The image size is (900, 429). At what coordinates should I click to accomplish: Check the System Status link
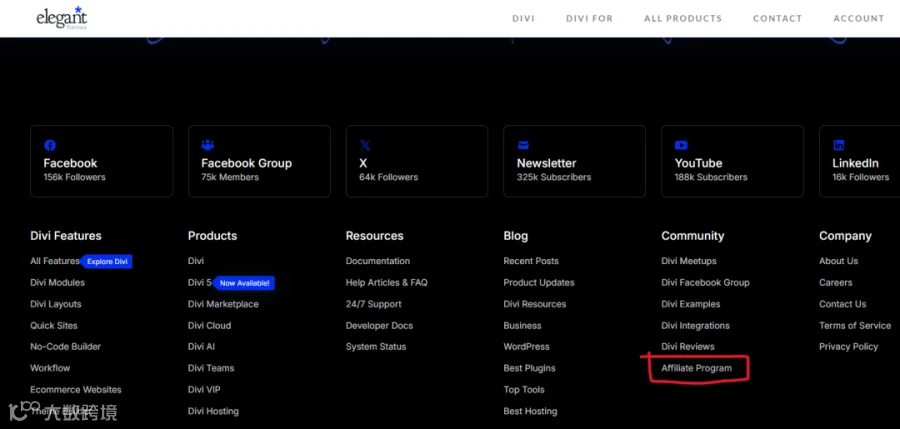(x=376, y=346)
